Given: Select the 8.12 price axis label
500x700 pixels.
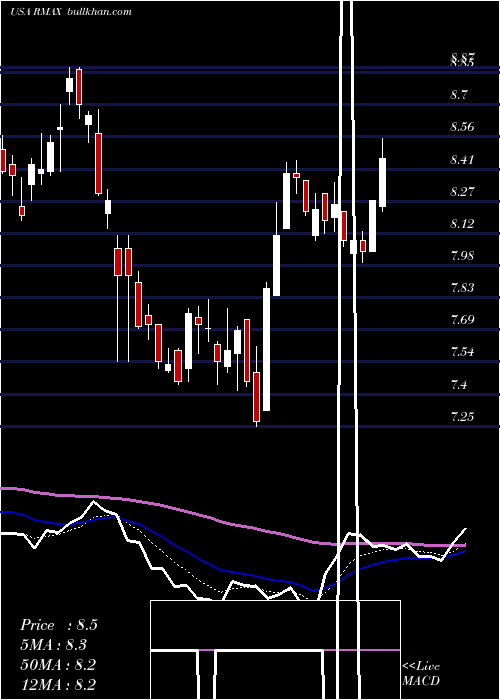Looking at the screenshot, I should [462, 223].
